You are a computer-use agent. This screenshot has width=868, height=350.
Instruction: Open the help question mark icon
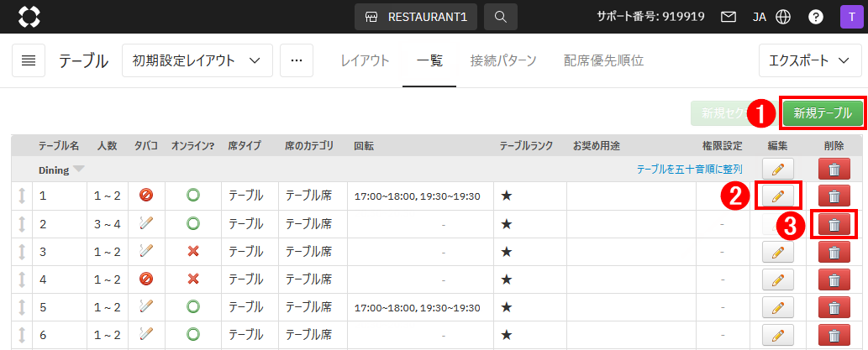click(x=815, y=17)
